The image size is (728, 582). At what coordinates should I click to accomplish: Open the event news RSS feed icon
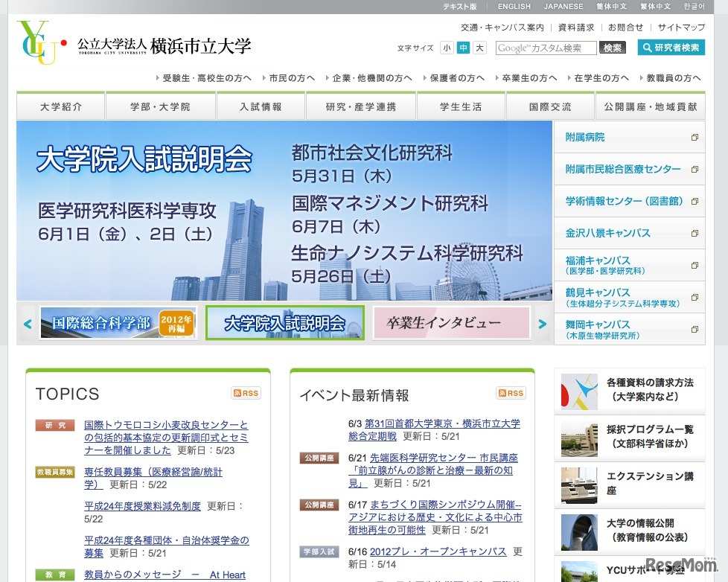pos(511,393)
